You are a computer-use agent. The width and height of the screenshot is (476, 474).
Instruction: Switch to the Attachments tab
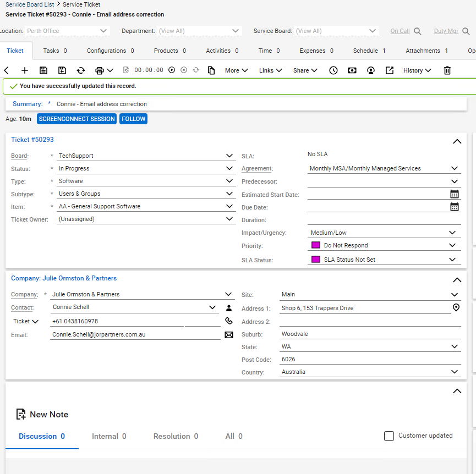point(427,51)
